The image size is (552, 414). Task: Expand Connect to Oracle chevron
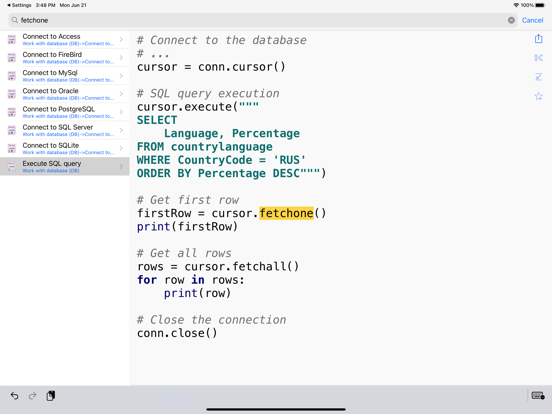click(121, 94)
